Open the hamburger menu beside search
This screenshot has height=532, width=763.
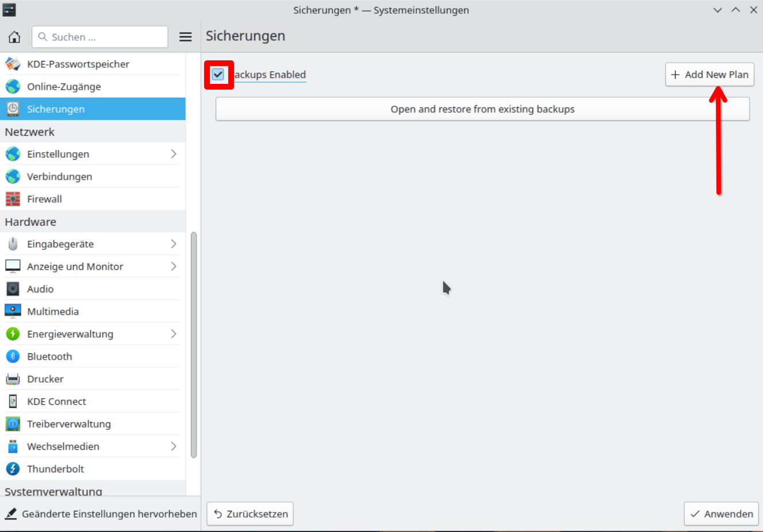185,37
